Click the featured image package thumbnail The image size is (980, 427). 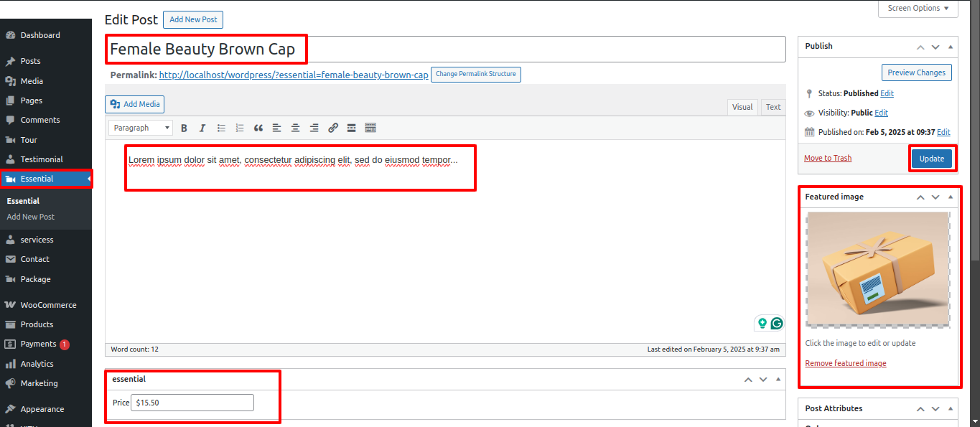point(877,269)
